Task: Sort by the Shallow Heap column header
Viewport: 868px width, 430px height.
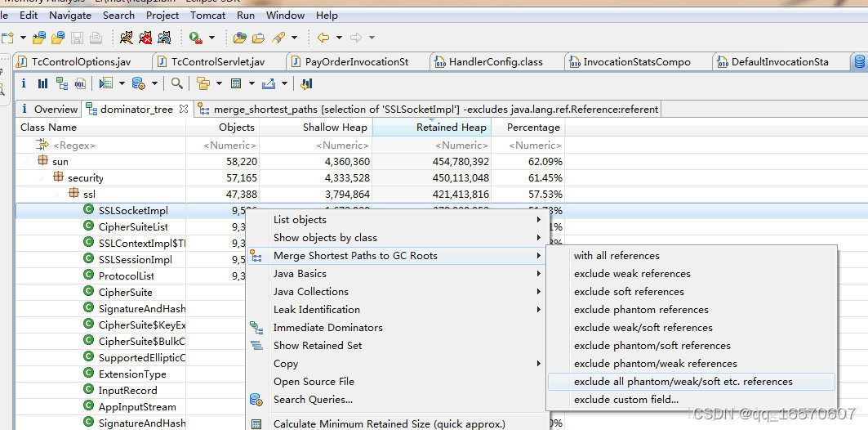Action: coord(315,128)
